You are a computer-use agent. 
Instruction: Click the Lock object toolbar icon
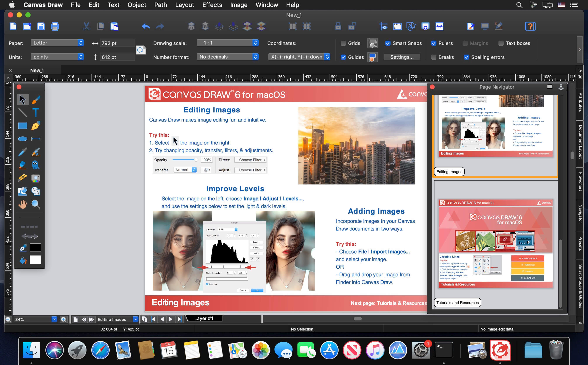pos(338,26)
